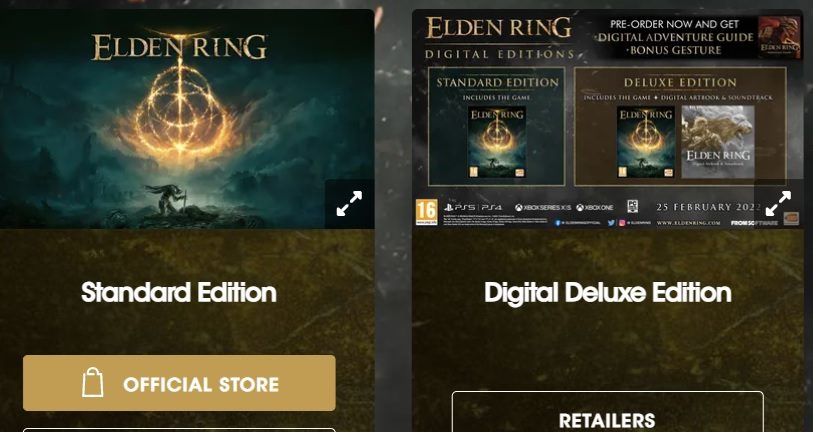Screen dimensions: 813x432
Task: Click the Facebook icon in the banner
Action: tap(558, 222)
